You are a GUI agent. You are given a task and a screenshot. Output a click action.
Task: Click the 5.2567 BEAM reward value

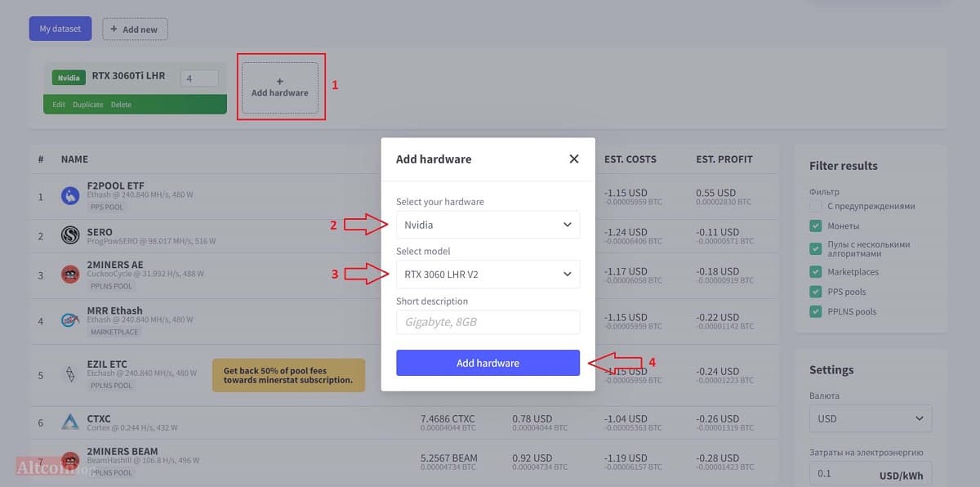[449, 458]
